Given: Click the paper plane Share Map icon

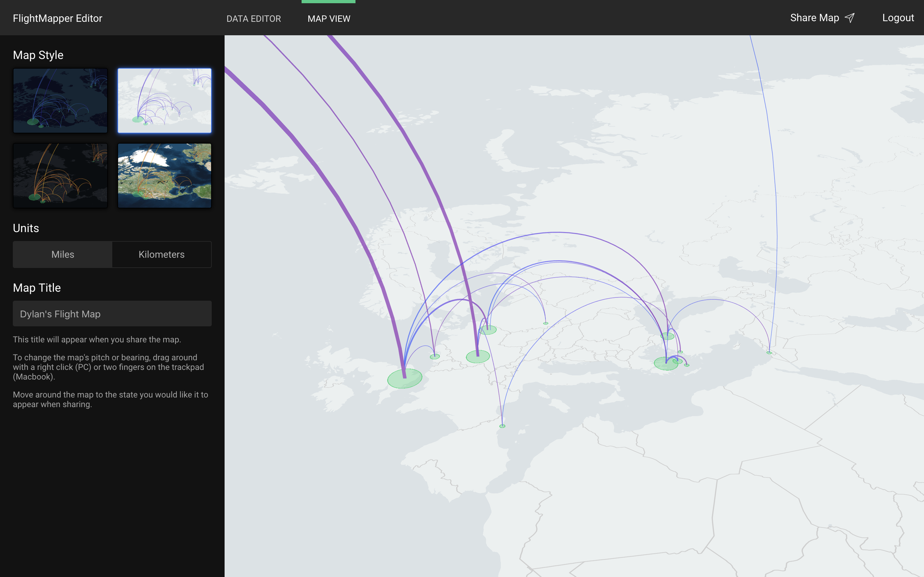Looking at the screenshot, I should 849,18.
